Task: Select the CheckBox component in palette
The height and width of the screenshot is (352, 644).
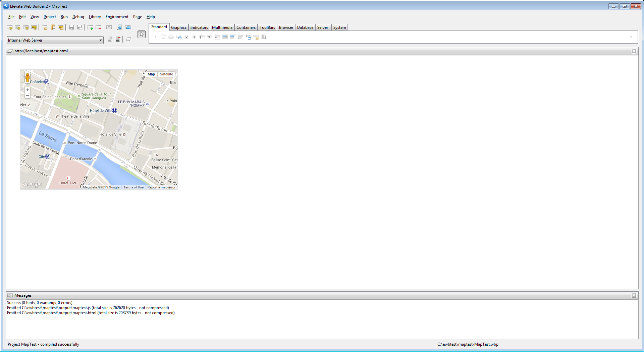Action: [186, 37]
